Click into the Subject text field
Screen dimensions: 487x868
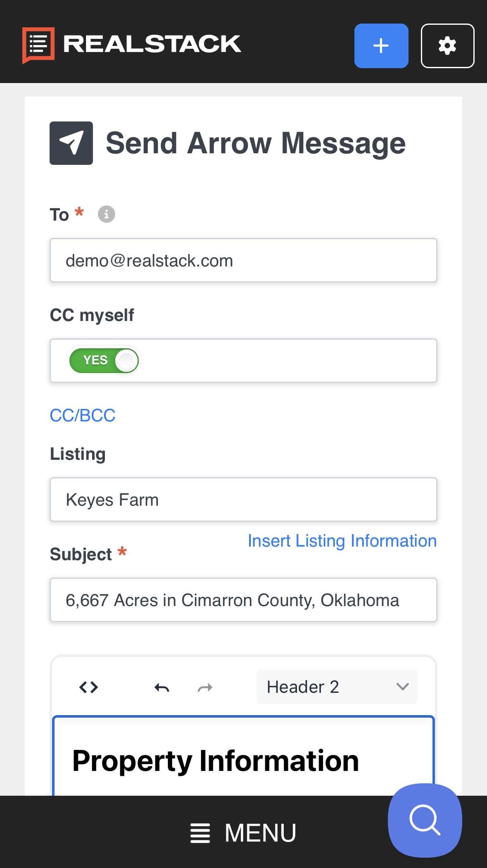(243, 600)
